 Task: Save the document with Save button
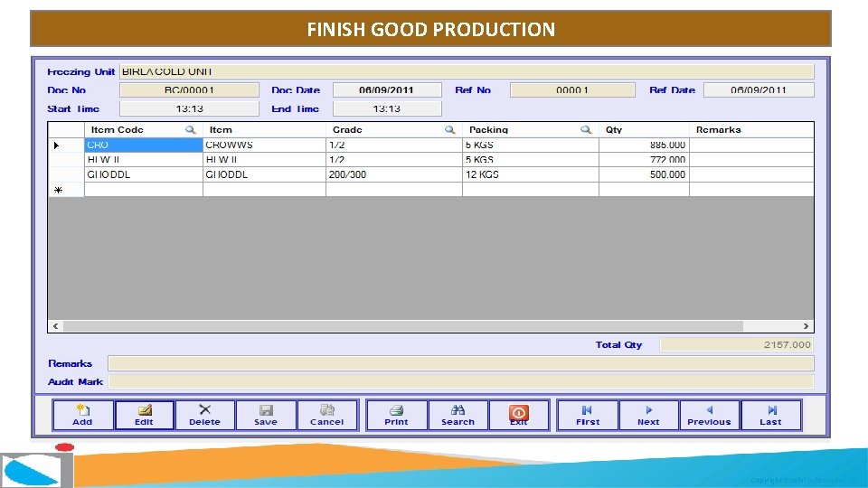(x=266, y=415)
